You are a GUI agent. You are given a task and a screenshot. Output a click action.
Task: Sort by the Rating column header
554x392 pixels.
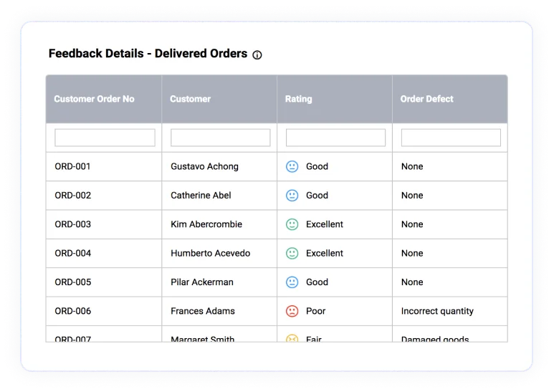coord(299,99)
